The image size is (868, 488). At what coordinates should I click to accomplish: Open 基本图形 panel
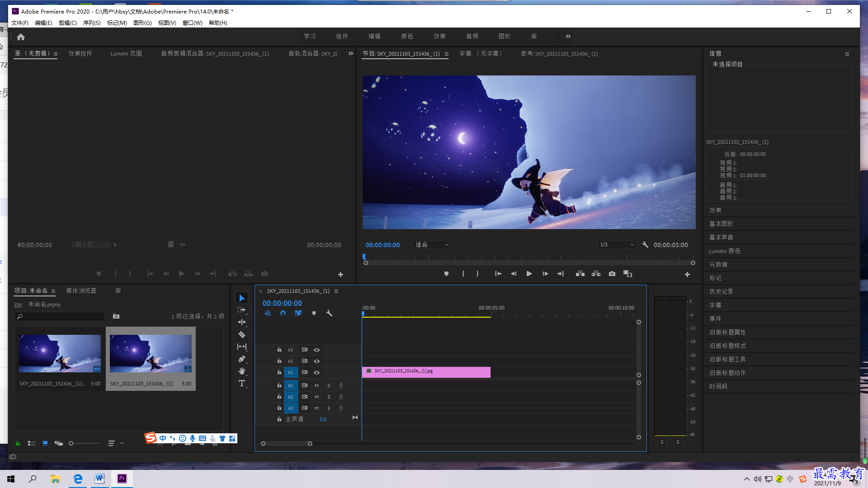pyautogui.click(x=721, y=224)
